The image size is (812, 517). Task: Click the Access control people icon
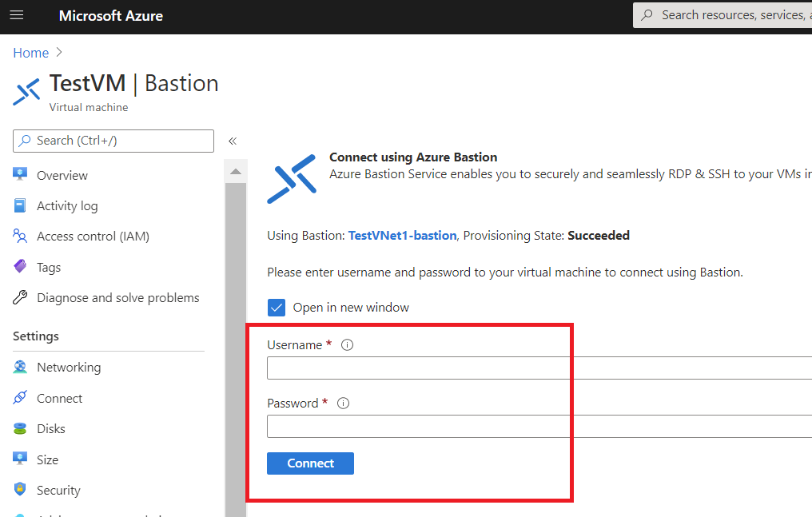21,236
